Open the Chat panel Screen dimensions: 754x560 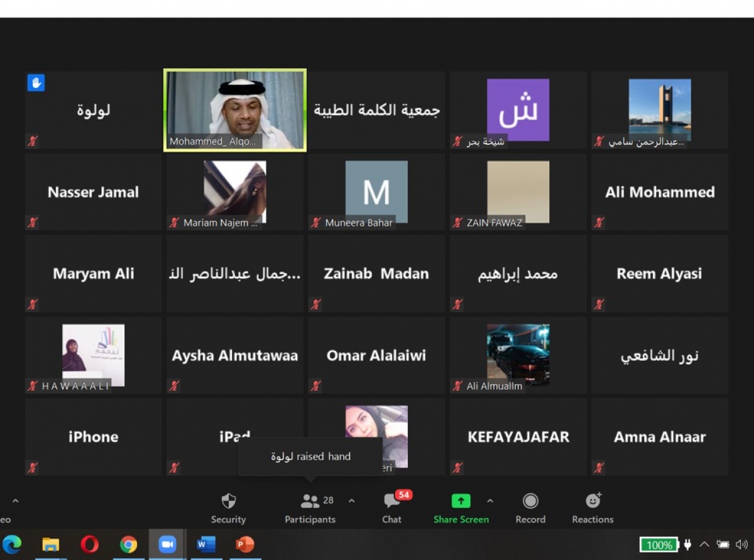click(x=391, y=507)
